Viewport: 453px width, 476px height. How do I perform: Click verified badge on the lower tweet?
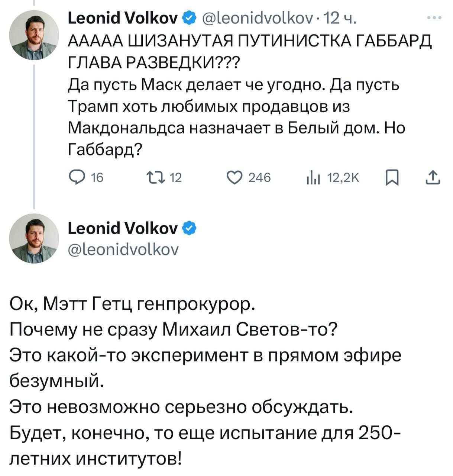tap(189, 228)
